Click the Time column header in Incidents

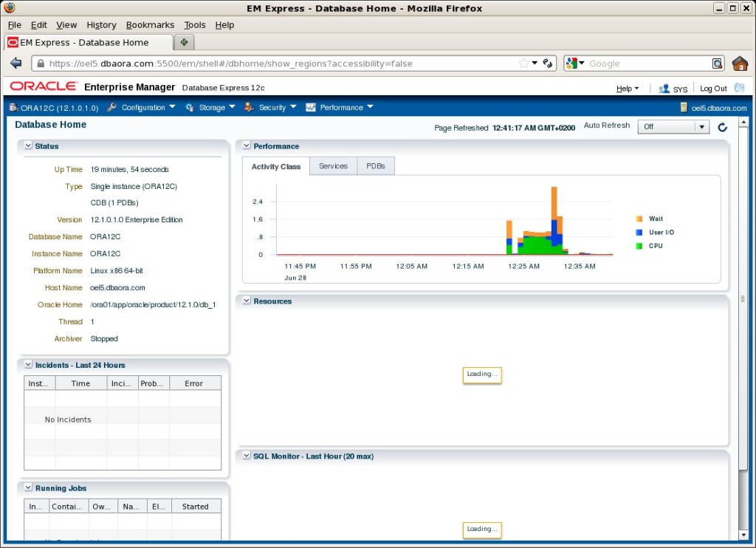80,383
